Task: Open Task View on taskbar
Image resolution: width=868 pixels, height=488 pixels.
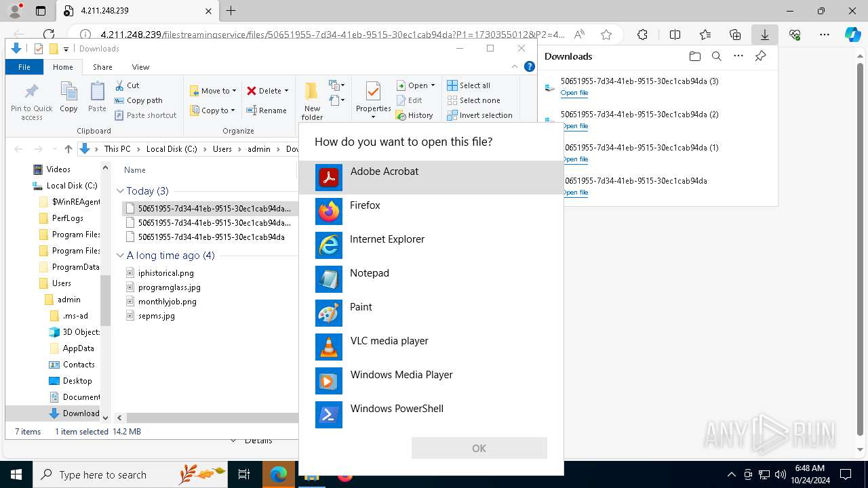Action: click(244, 474)
